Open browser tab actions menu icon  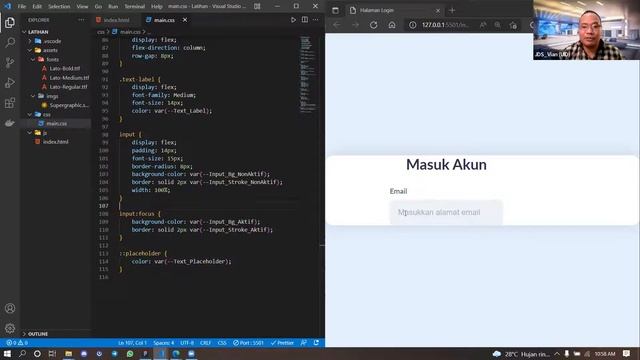click(335, 10)
